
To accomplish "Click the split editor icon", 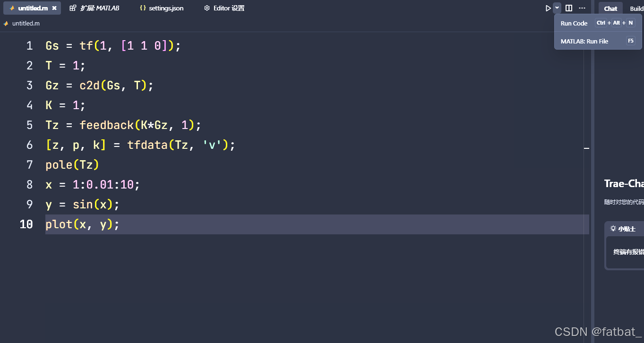I will point(568,8).
